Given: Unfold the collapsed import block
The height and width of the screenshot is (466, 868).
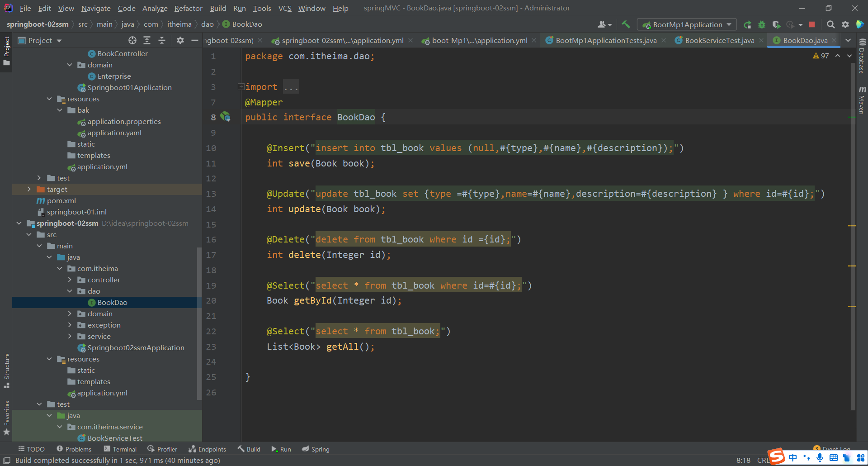Looking at the screenshot, I should (241, 87).
